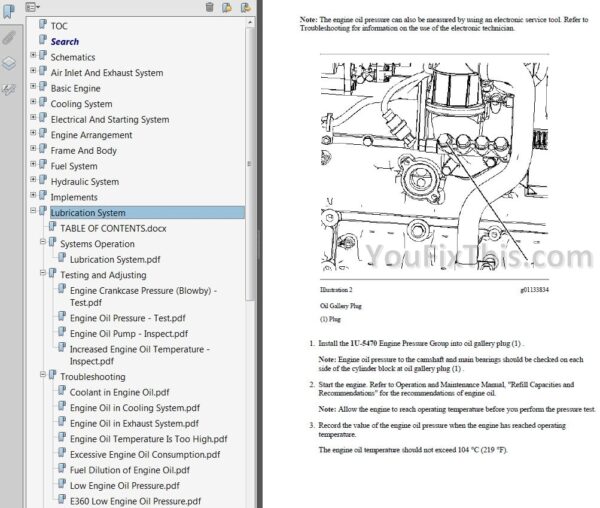Expand the Fuel System bookmark
The width and height of the screenshot is (600, 508).
[33, 166]
